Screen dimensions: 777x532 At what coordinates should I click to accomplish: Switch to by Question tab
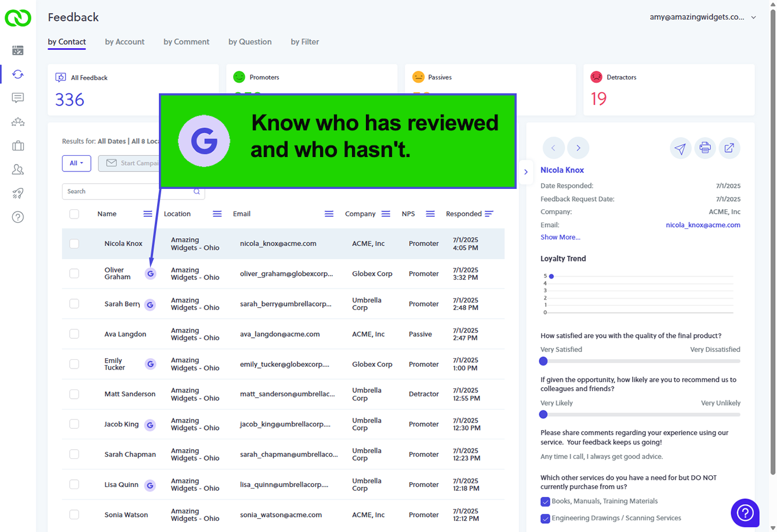[x=250, y=42]
